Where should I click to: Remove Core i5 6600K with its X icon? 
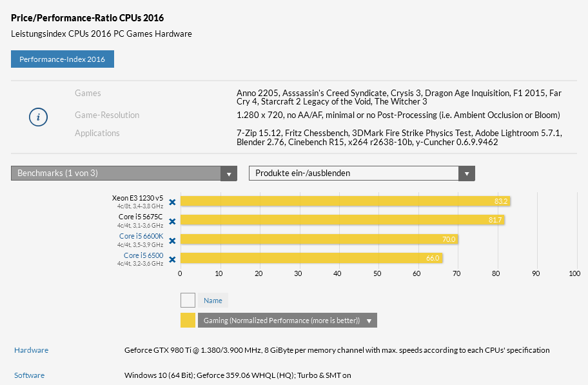click(172, 241)
